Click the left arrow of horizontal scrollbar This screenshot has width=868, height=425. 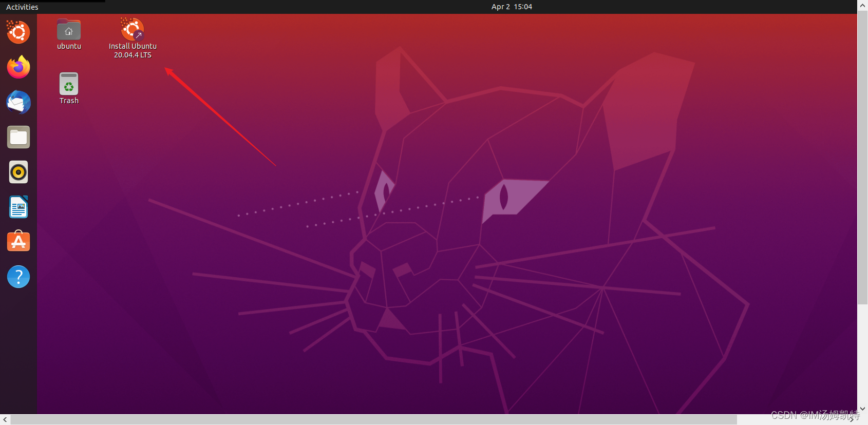point(5,420)
